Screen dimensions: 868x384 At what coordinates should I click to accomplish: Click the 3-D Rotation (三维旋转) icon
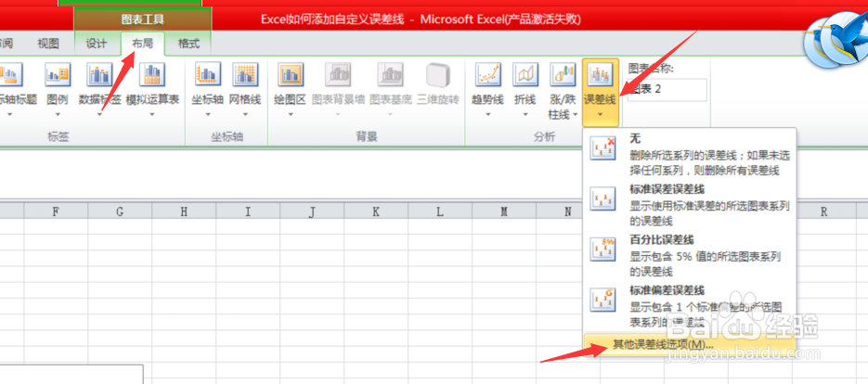click(x=438, y=74)
